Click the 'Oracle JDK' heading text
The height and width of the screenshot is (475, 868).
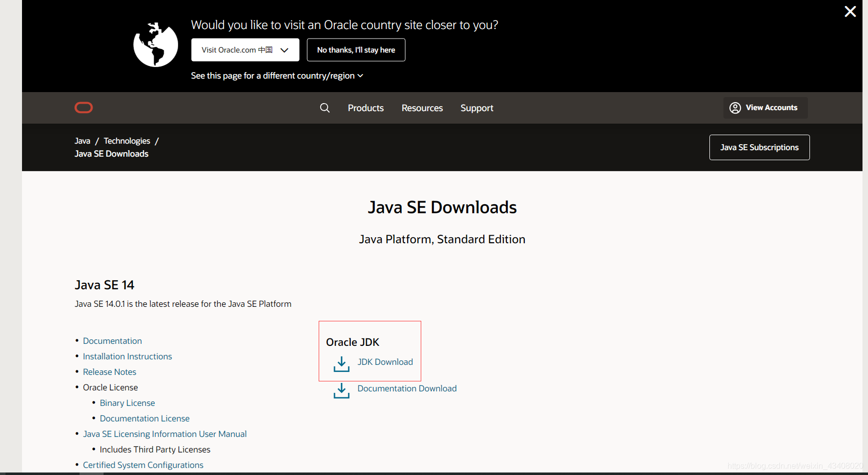point(353,342)
